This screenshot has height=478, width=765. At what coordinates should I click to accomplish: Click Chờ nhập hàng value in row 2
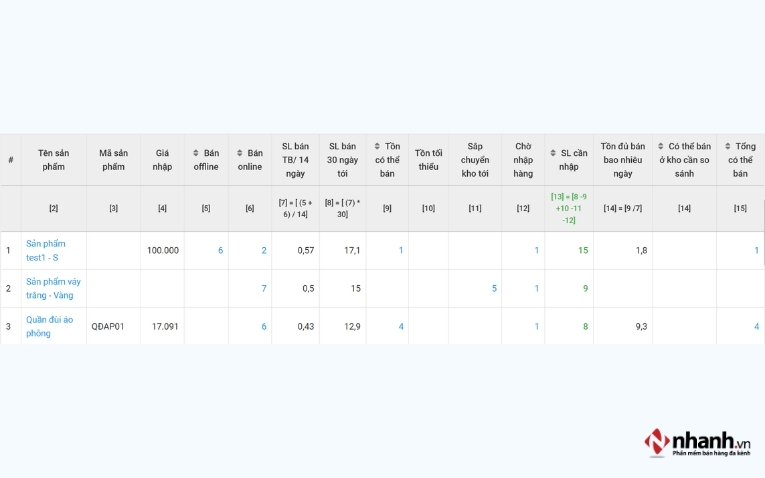coord(537,289)
